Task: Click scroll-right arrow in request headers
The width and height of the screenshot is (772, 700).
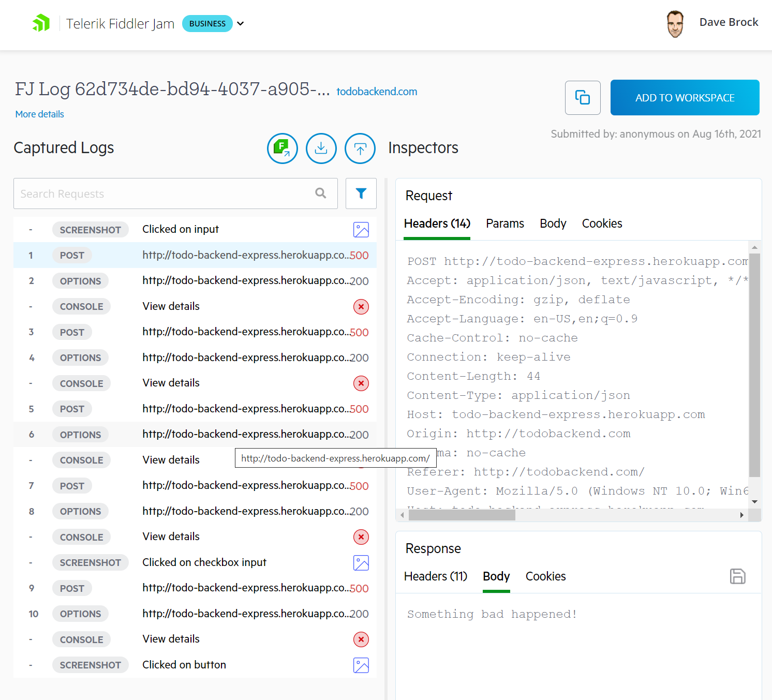Action: (742, 515)
